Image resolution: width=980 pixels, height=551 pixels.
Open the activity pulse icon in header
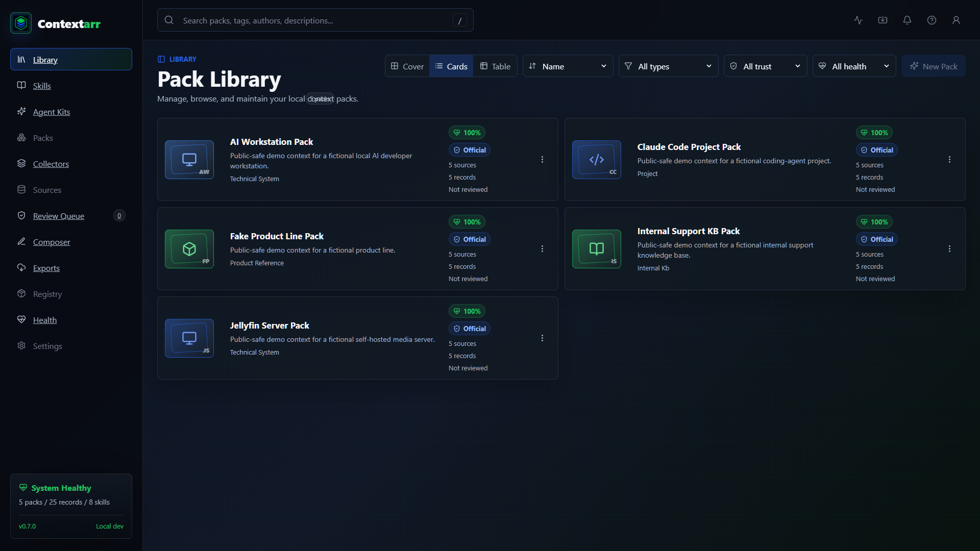click(858, 20)
